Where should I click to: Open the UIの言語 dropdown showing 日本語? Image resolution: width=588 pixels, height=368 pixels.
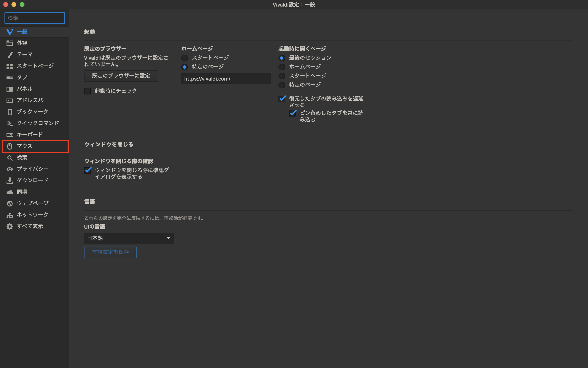pos(129,238)
